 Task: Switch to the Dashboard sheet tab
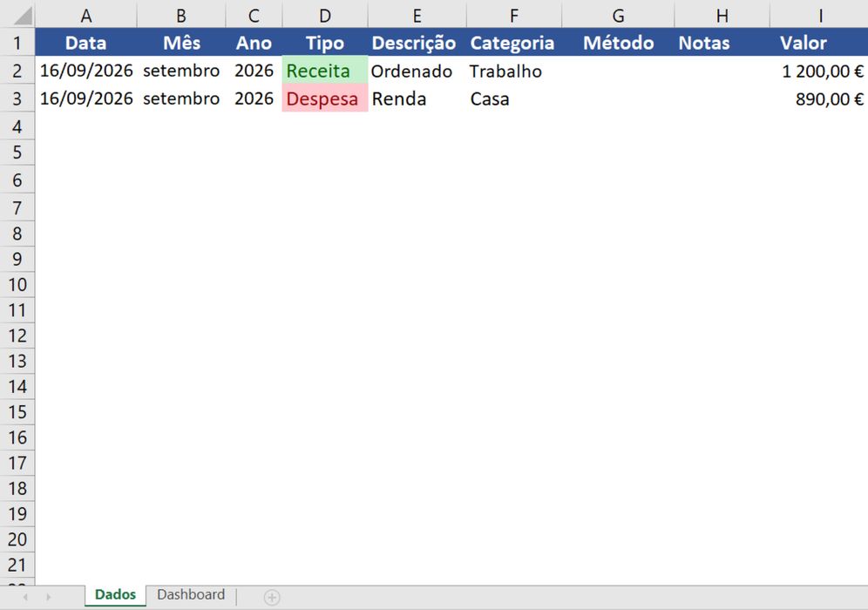coord(191,595)
